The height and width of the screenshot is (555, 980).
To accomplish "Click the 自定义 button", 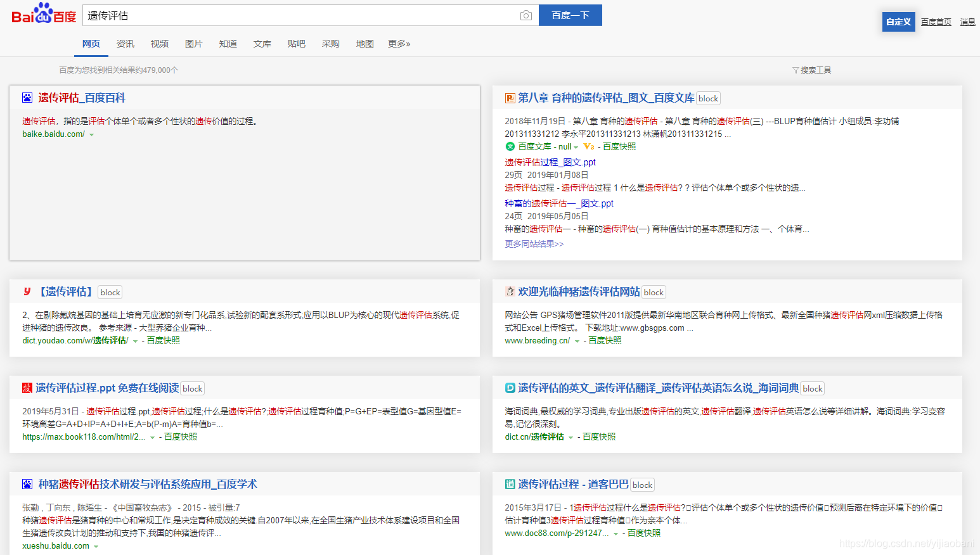I will tap(899, 22).
